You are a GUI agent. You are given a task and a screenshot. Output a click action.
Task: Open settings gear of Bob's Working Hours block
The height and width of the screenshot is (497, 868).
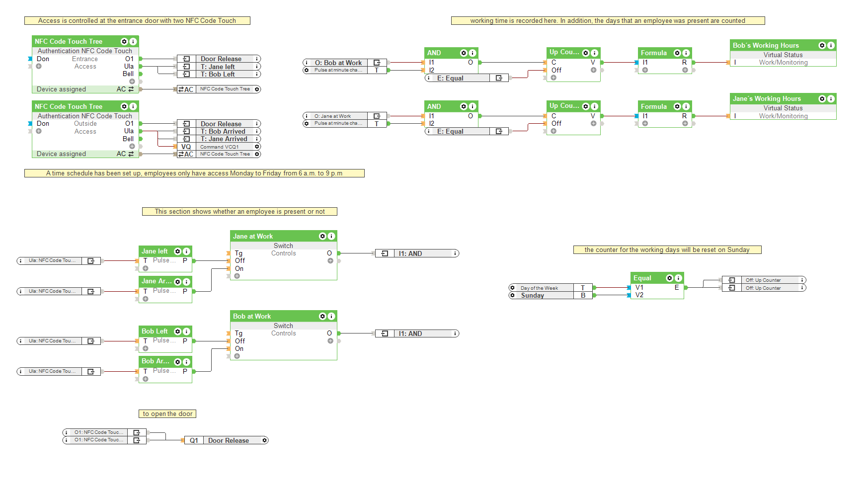[822, 45]
